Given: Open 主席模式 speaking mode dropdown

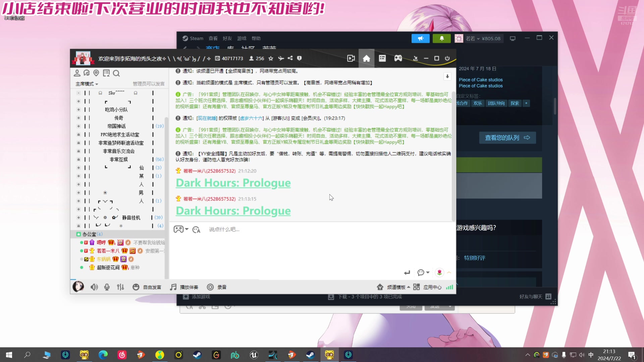Looking at the screenshot, I should (x=87, y=84).
